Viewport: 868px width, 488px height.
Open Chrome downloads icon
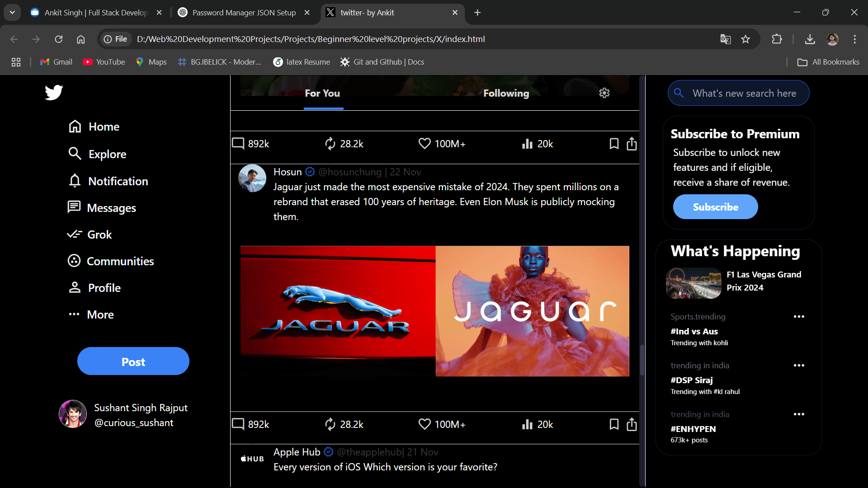[x=810, y=39]
